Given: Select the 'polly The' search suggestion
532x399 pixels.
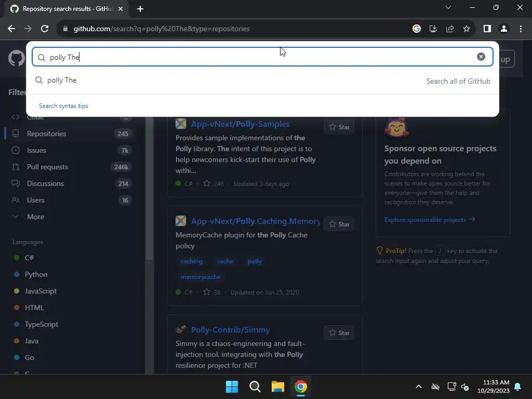Looking at the screenshot, I should [x=262, y=81].
